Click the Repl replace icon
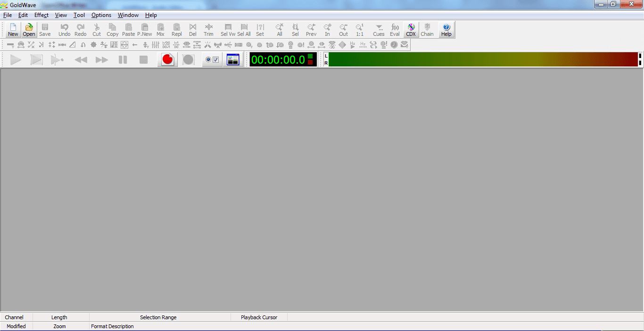644x331 pixels. click(177, 30)
